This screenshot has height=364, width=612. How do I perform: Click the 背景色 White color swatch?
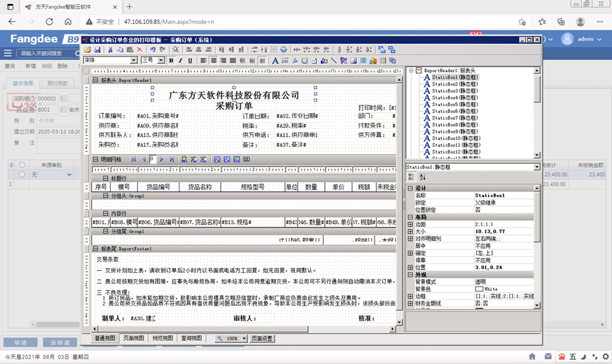click(479, 289)
